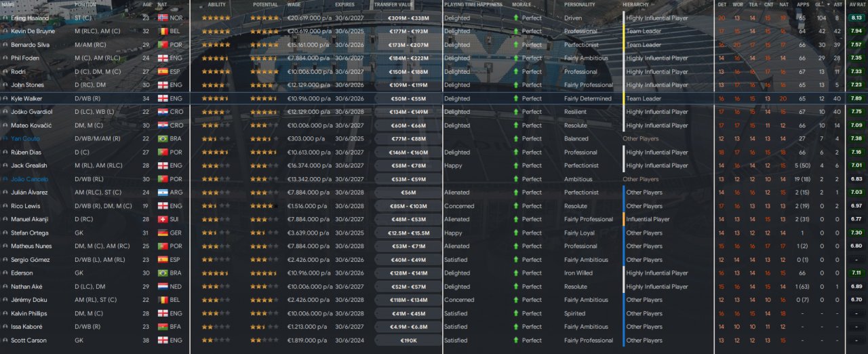Click Haaland's €309M - €338M transfer value

click(407, 18)
